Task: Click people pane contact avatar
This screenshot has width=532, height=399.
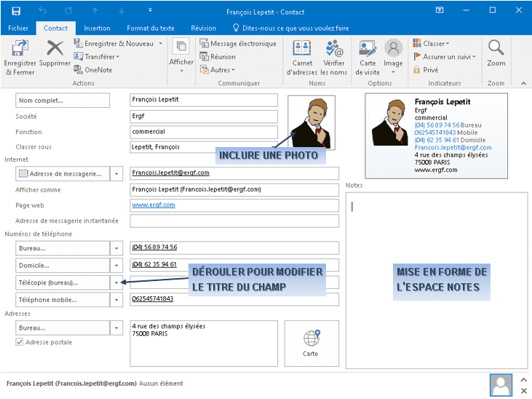Action: tap(501, 385)
